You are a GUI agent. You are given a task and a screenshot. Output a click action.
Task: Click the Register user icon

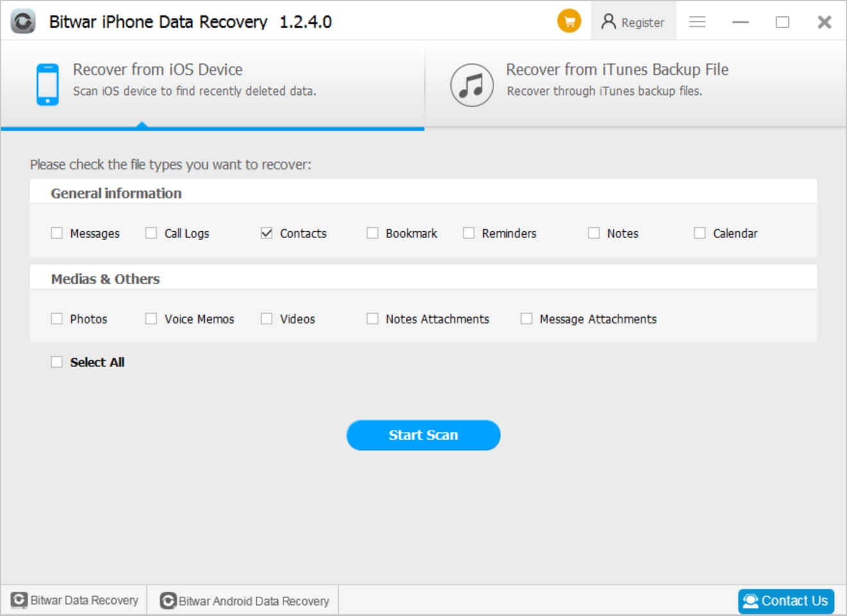pos(608,22)
